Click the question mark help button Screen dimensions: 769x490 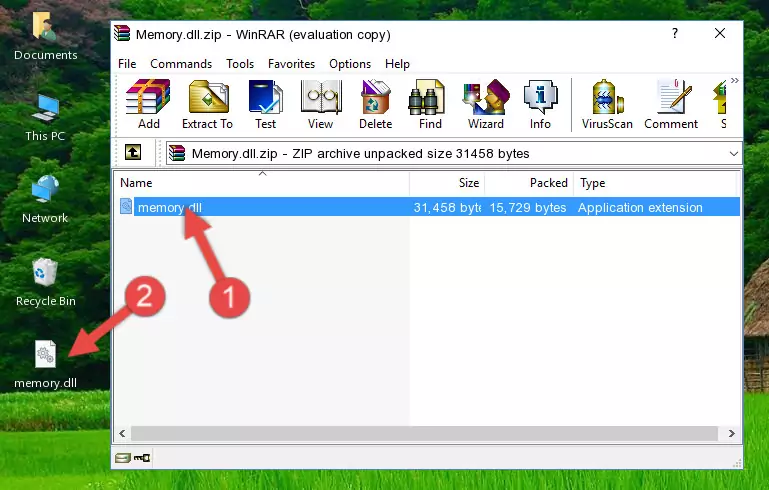pyautogui.click(x=675, y=33)
